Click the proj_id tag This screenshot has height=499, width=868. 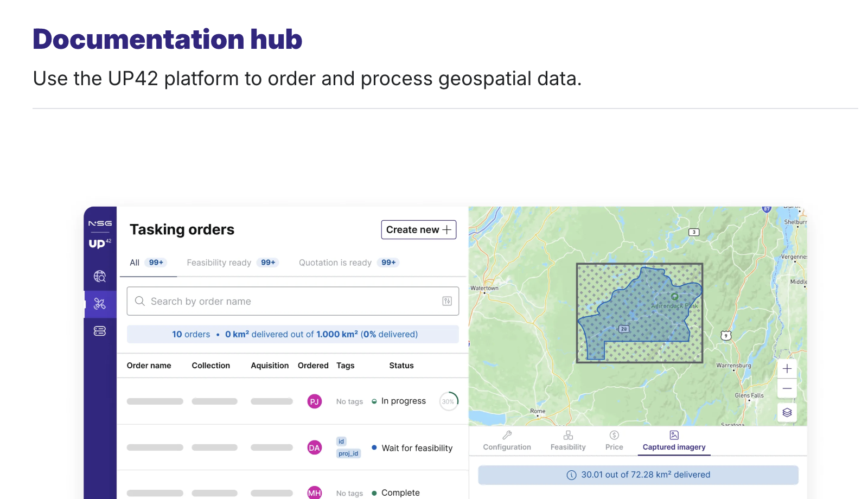[x=348, y=453]
